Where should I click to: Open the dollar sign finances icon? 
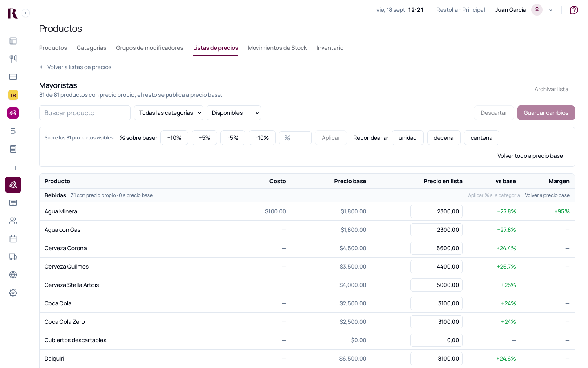tap(13, 131)
